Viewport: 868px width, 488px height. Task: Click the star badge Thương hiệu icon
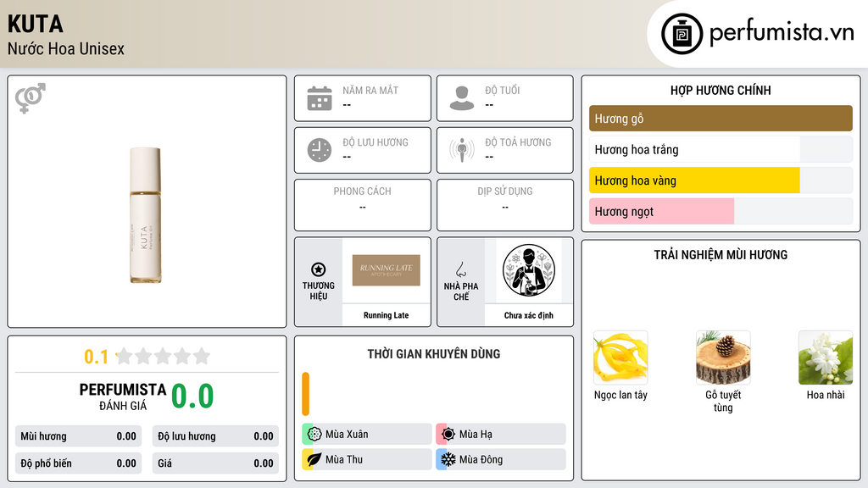coord(319,269)
